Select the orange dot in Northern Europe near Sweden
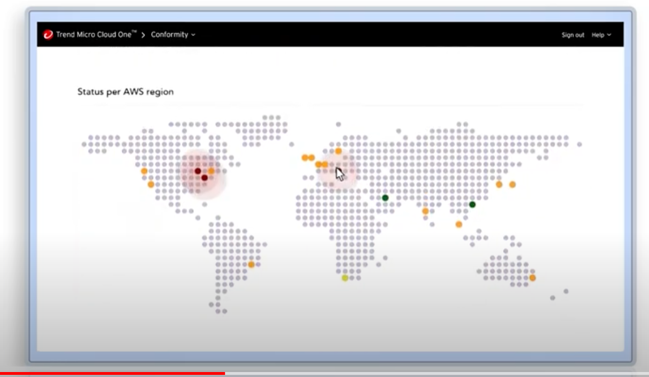This screenshot has height=377, width=649. click(x=338, y=151)
